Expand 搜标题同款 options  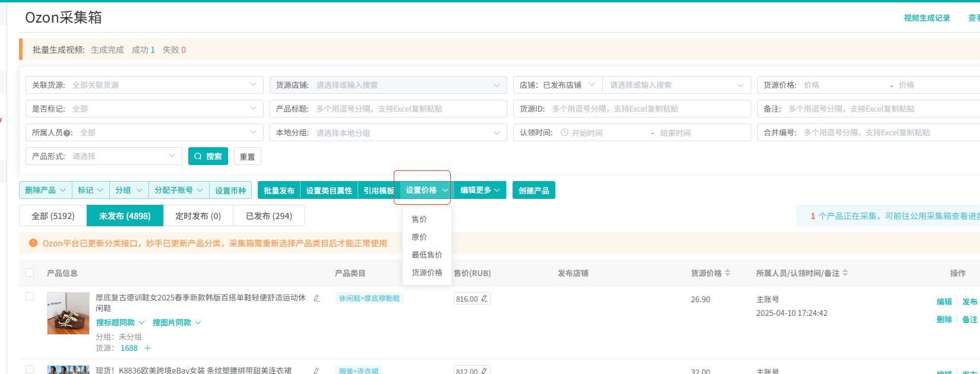[x=121, y=322]
